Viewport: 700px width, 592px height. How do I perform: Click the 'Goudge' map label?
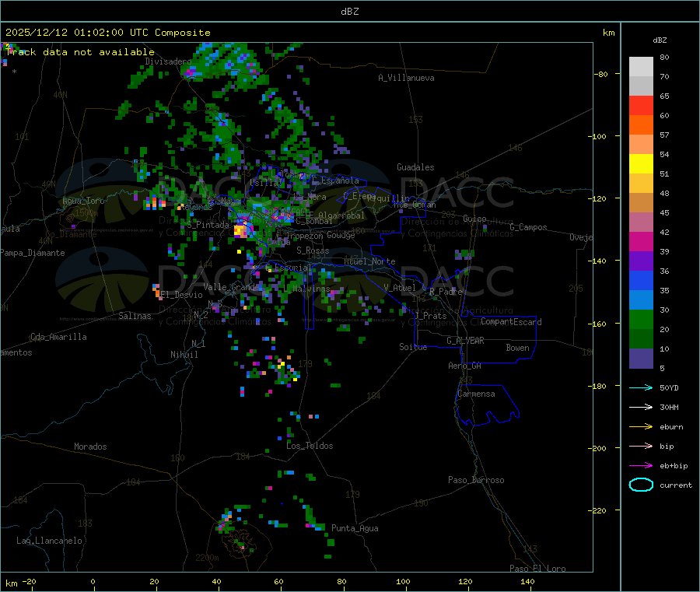[341, 235]
